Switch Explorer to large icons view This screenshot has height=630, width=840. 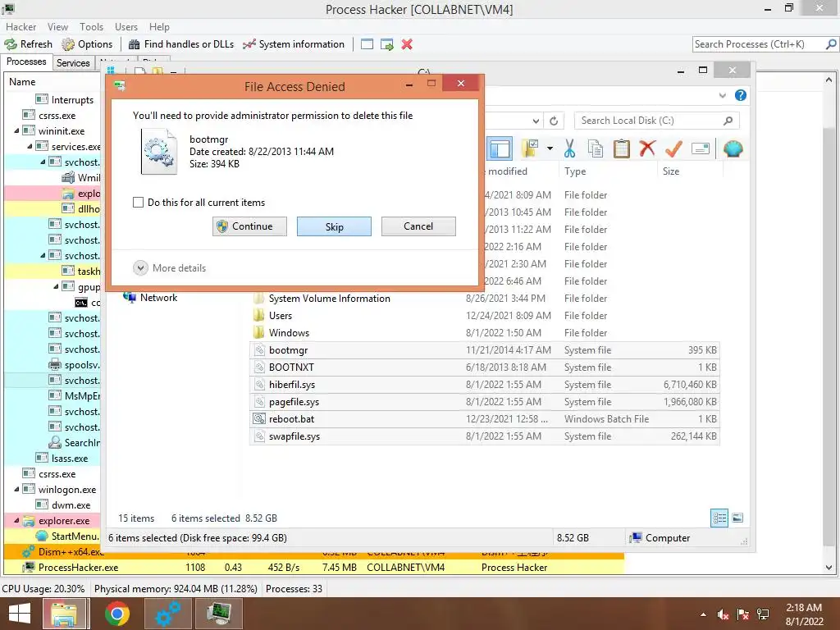pos(737,518)
